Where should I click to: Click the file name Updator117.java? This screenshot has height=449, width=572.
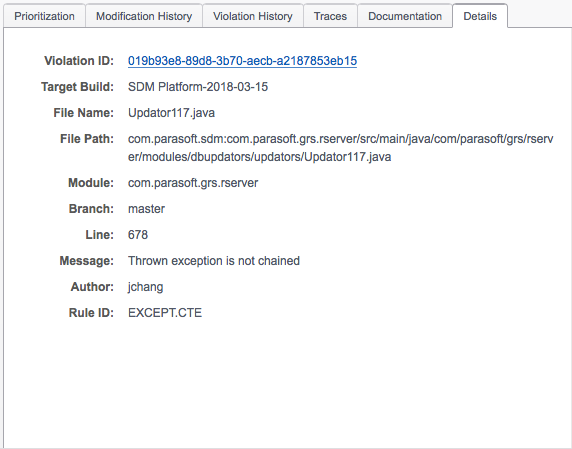[x=171, y=113]
